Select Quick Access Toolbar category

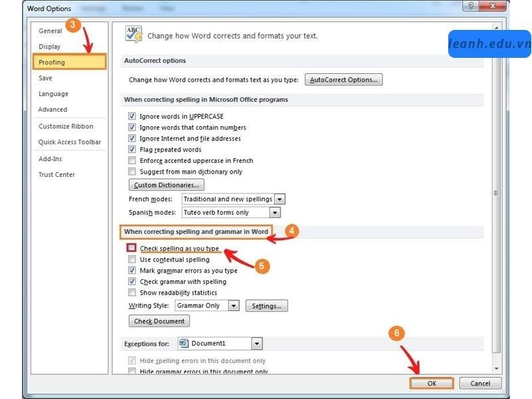coord(70,142)
